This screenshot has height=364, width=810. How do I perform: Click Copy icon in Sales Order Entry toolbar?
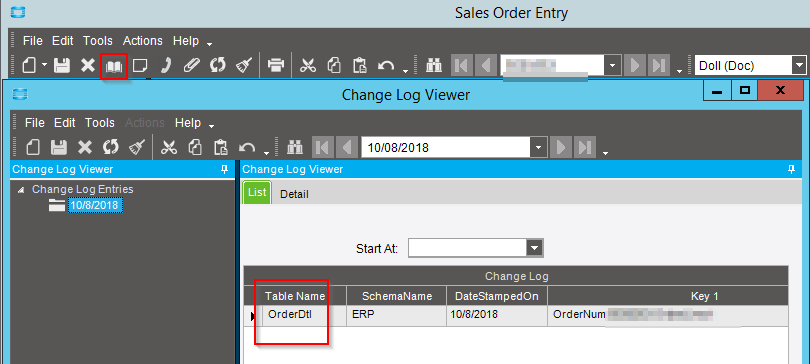pos(334,66)
